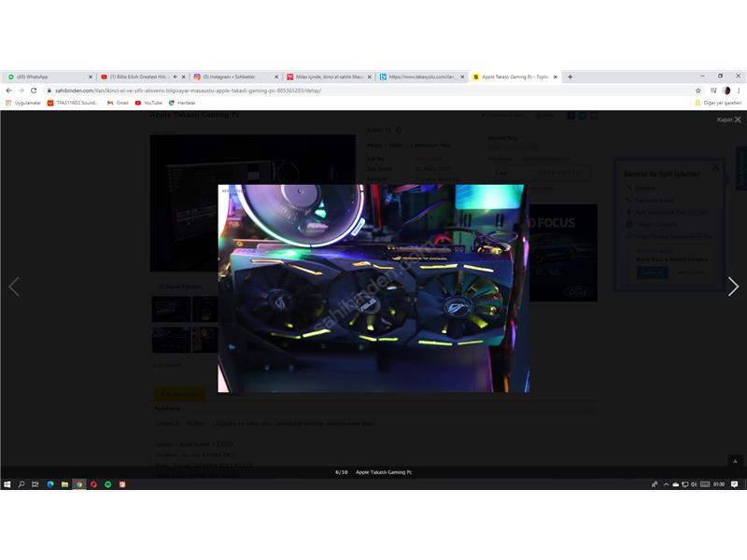Open the Windows notification center
Image resolution: width=747 pixels, height=560 pixels.
(734, 484)
